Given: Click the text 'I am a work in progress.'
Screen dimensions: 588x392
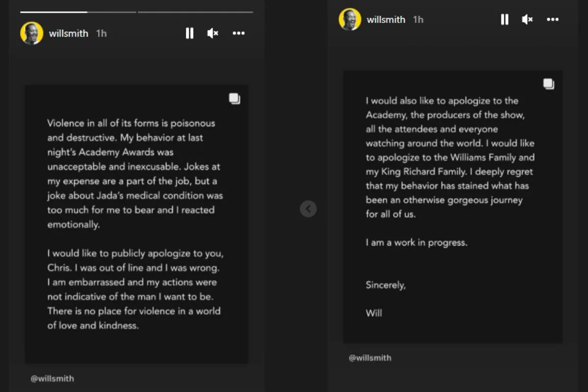Looking at the screenshot, I should [416, 243].
